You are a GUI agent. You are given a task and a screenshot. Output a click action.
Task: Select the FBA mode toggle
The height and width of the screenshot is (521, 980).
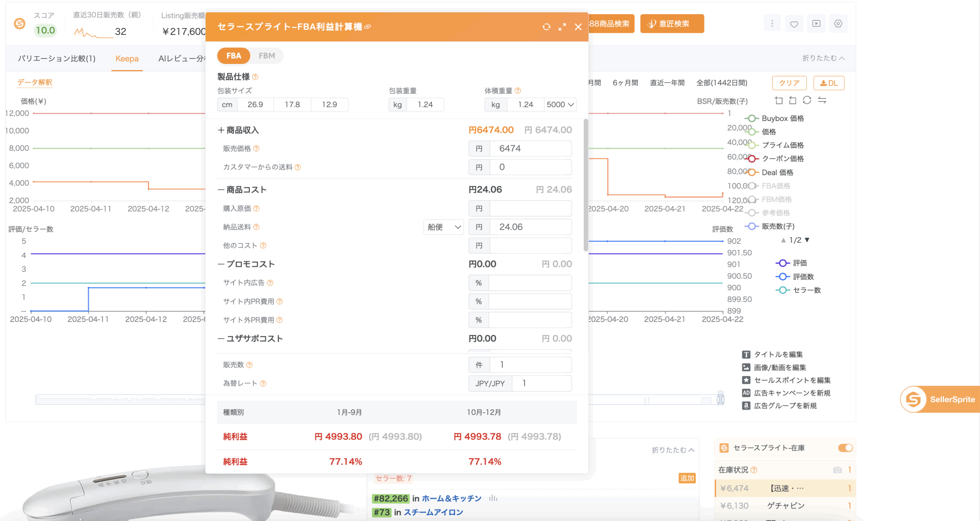234,56
